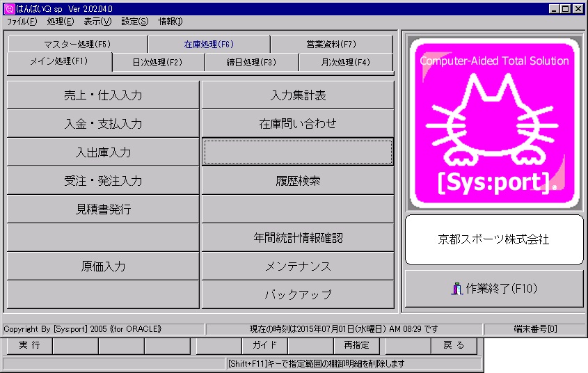Image resolution: width=588 pixels, height=373 pixels.
Task: Open 履歴検索 search
Action: click(x=298, y=181)
